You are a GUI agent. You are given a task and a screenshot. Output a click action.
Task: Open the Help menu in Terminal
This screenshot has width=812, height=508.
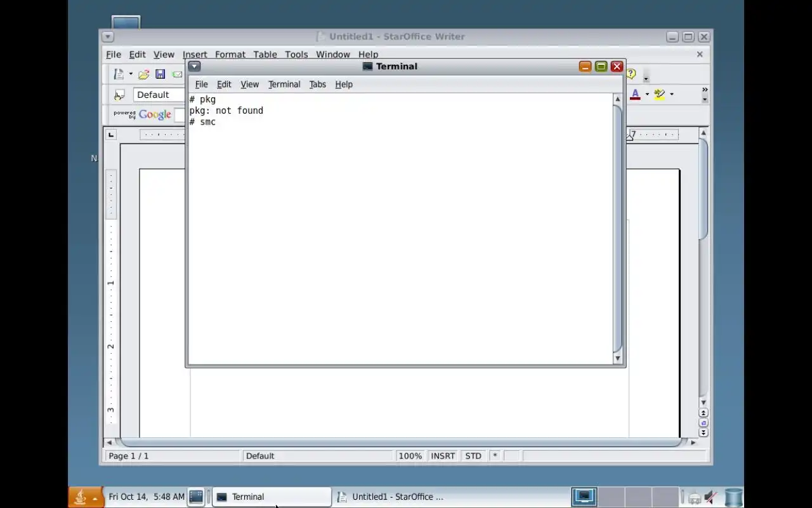(x=344, y=84)
